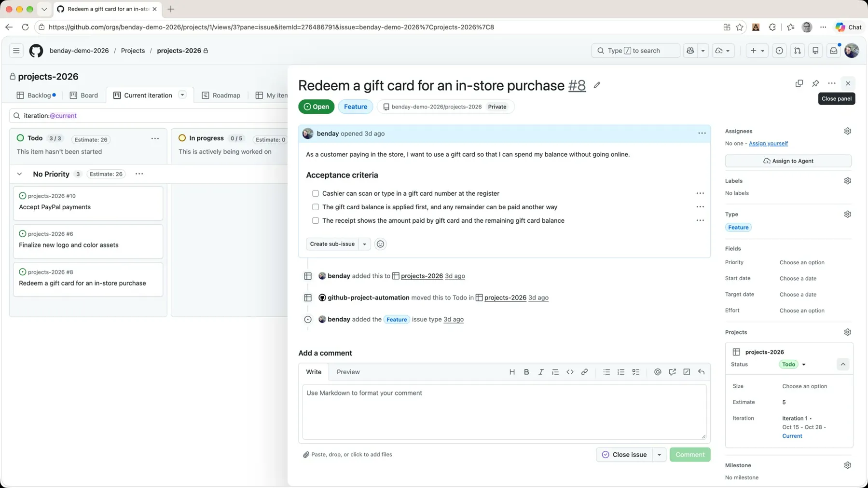
Task: Apply italic formatting in comment toolbar
Action: click(x=541, y=372)
